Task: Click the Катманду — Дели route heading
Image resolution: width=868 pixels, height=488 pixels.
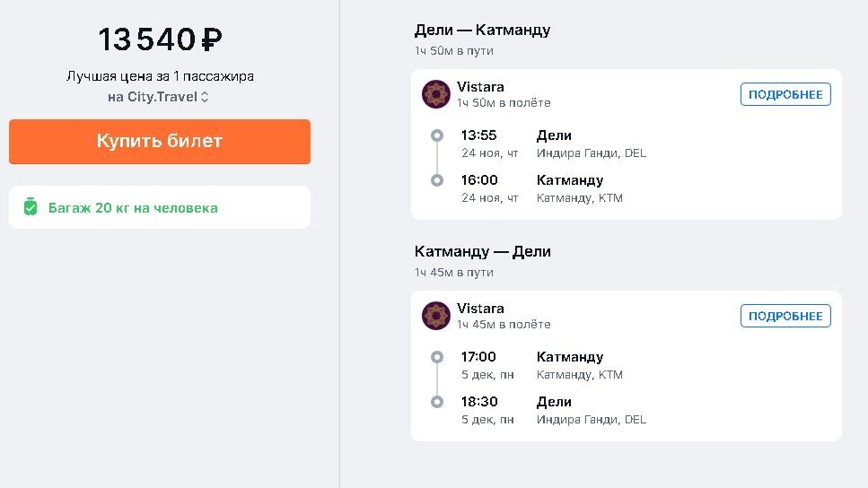Action: [482, 252]
